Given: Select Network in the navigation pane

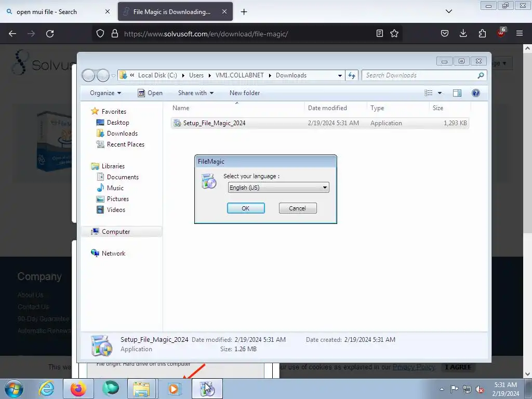Looking at the screenshot, I should (113, 253).
